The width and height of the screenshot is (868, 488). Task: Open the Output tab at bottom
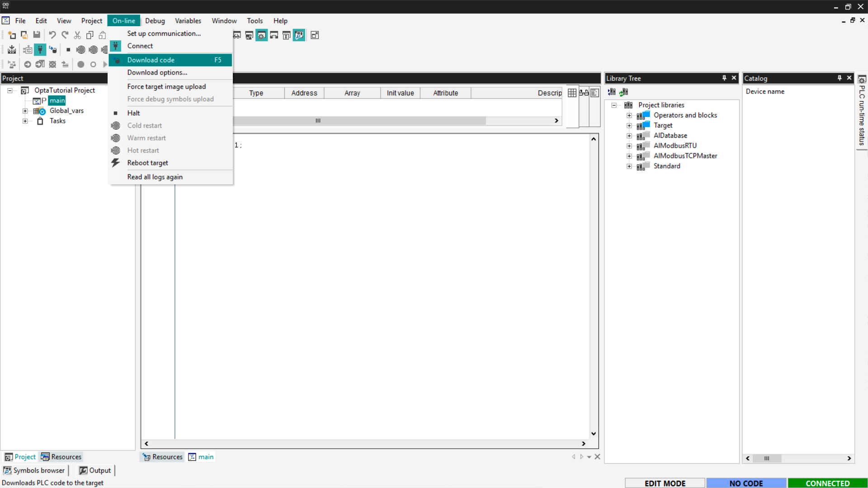pyautogui.click(x=95, y=470)
